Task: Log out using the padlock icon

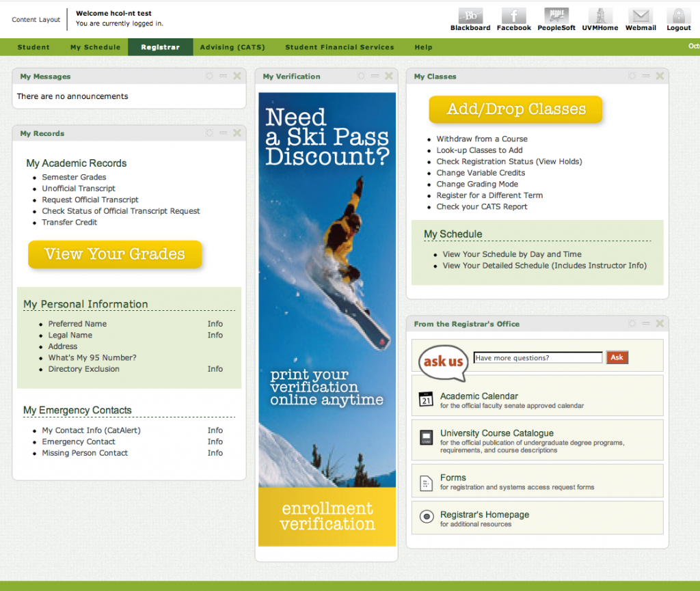Action: [x=677, y=15]
